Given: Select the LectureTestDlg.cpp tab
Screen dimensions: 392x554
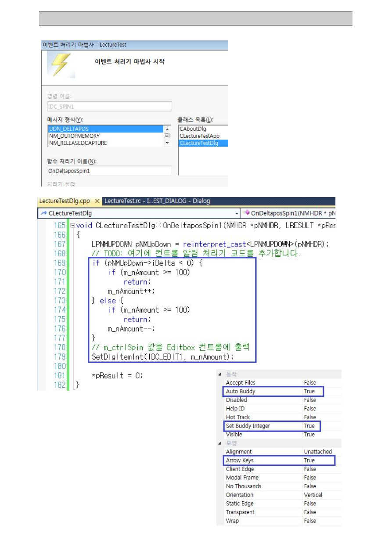Looking at the screenshot, I should [x=64, y=201].
